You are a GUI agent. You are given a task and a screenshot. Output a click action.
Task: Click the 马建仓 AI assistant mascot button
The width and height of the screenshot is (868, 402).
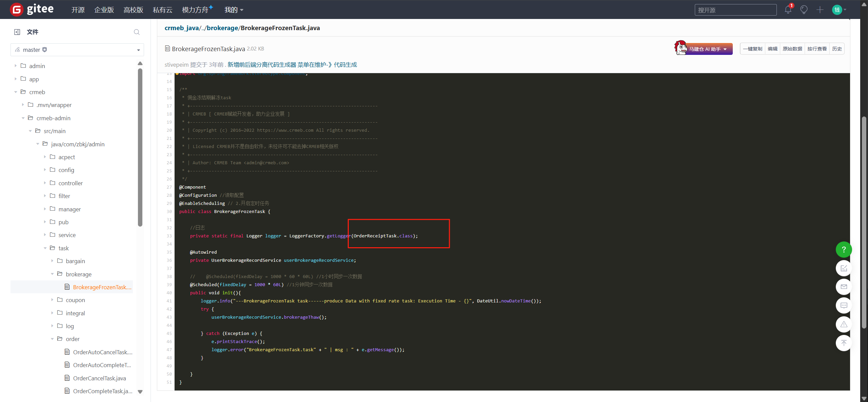(704, 48)
